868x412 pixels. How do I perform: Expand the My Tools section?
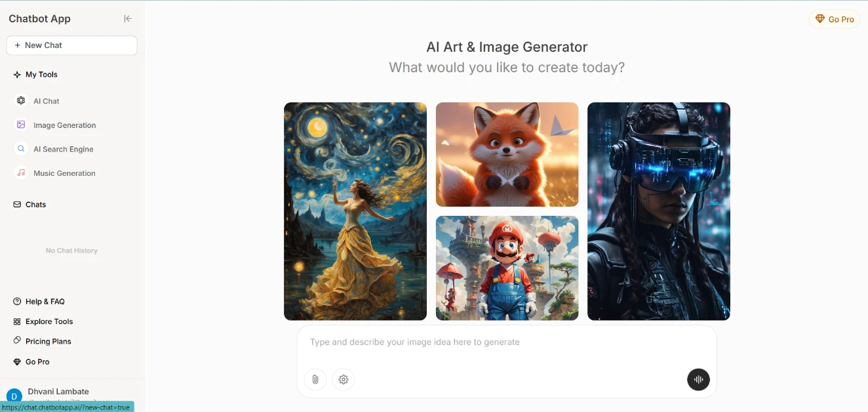tap(35, 75)
